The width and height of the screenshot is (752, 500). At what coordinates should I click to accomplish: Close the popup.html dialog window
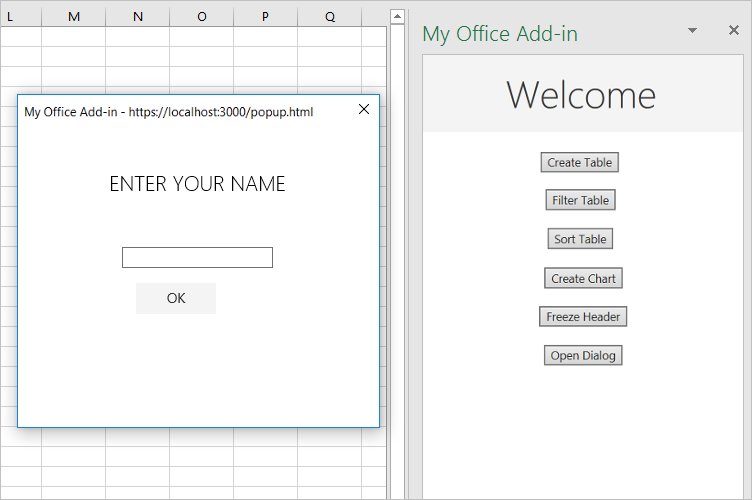pos(364,109)
